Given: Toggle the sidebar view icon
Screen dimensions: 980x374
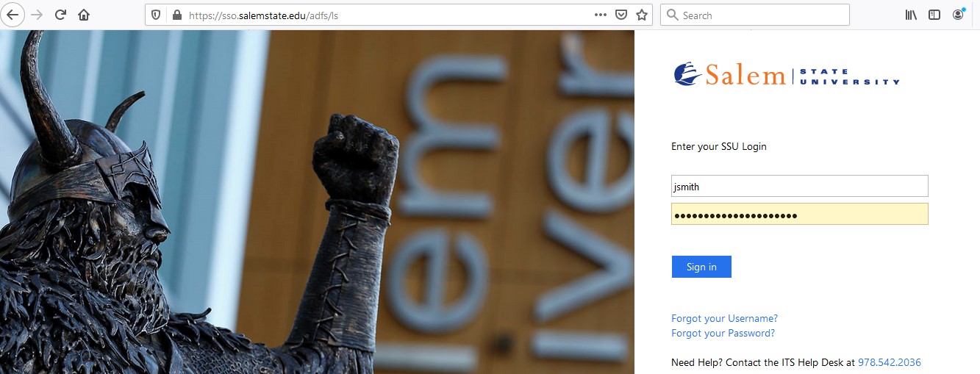Looking at the screenshot, I should [934, 15].
